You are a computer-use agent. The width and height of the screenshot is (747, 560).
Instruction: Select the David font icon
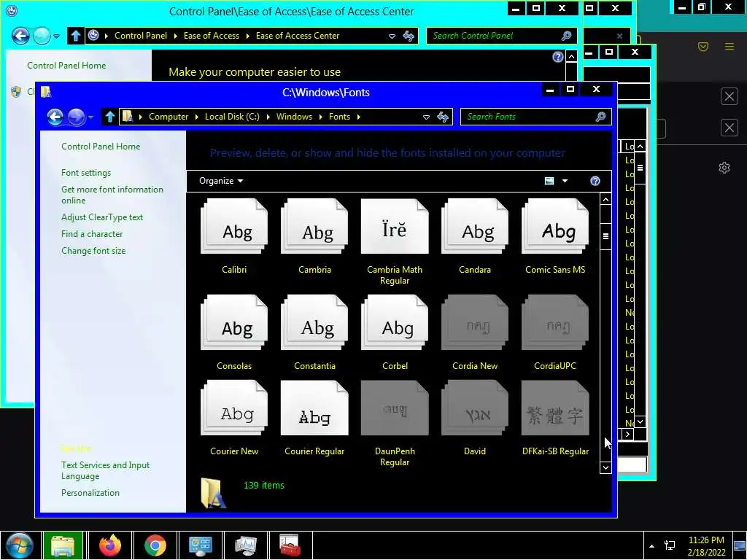click(475, 408)
